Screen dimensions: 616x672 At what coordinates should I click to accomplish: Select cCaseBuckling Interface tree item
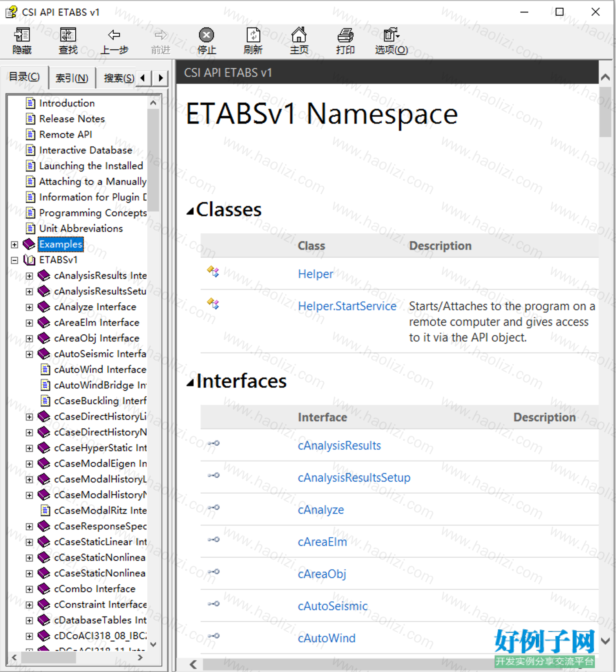pyautogui.click(x=100, y=401)
